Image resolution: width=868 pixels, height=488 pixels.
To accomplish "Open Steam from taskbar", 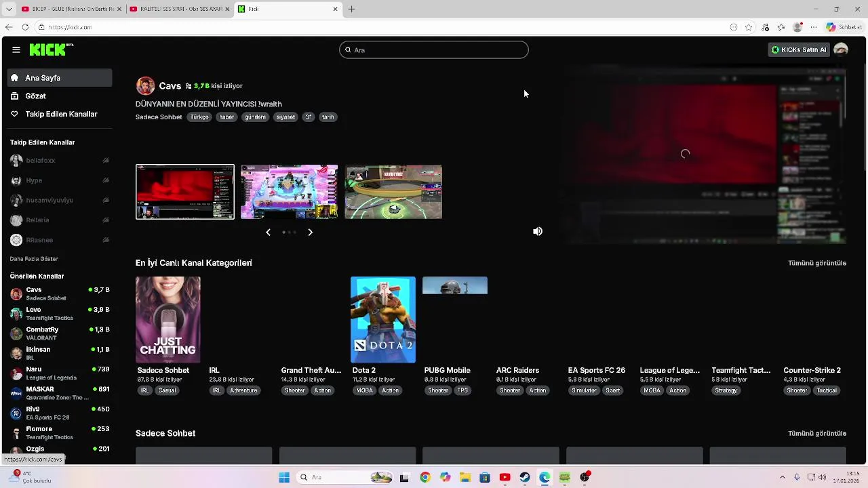I will 524,477.
